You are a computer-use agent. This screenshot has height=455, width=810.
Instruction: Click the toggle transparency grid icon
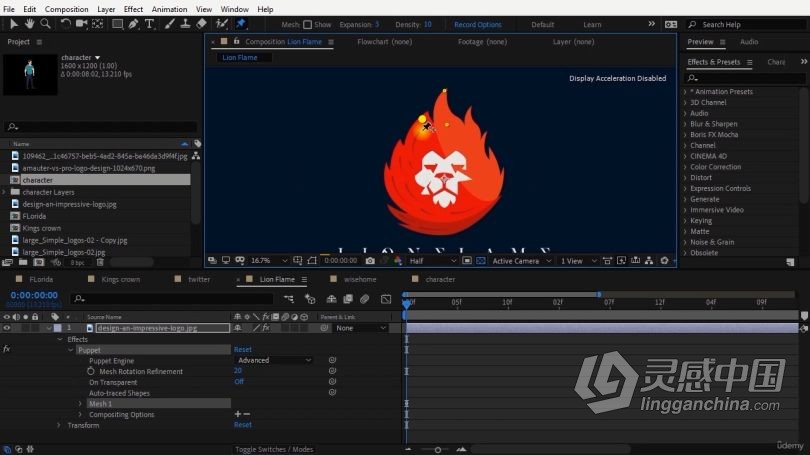(x=481, y=261)
